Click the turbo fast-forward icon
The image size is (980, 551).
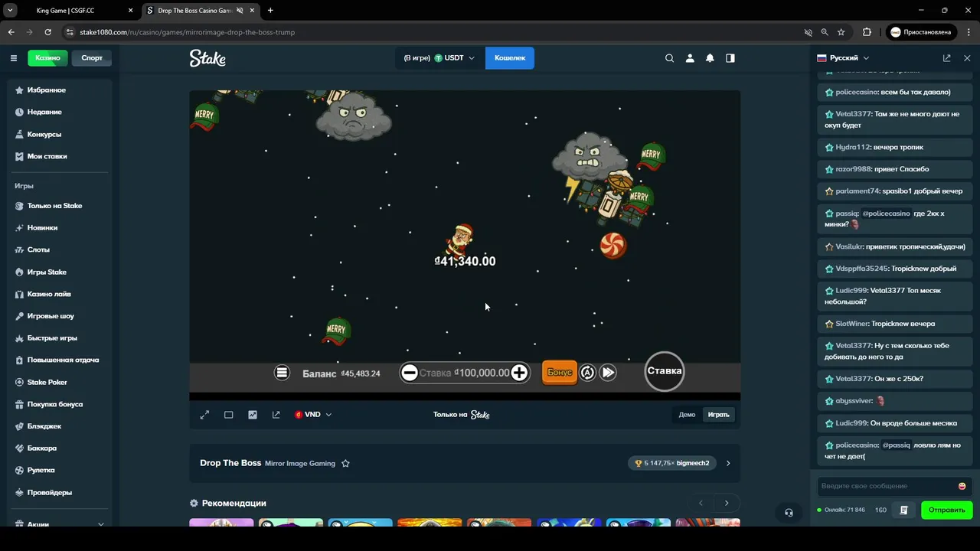[608, 373]
